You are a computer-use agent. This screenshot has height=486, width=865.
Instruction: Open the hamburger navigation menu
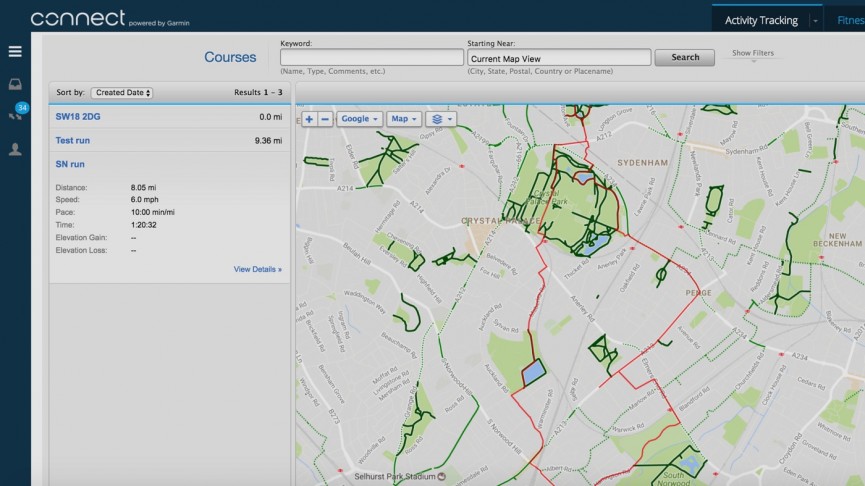click(15, 51)
